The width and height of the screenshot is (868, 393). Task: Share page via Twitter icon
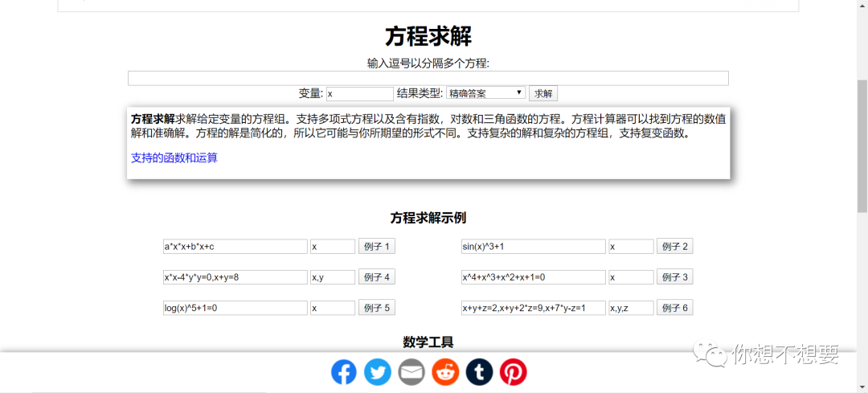[378, 372]
